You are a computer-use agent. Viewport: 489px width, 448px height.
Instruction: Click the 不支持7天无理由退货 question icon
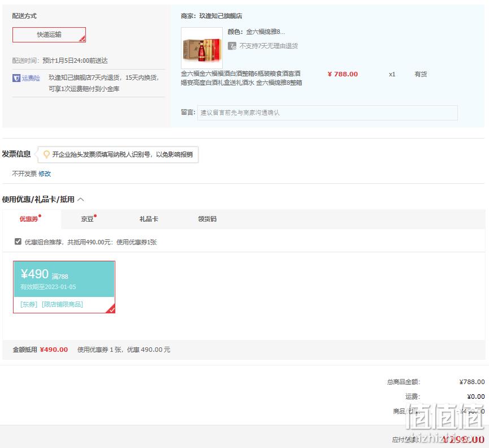coord(232,46)
